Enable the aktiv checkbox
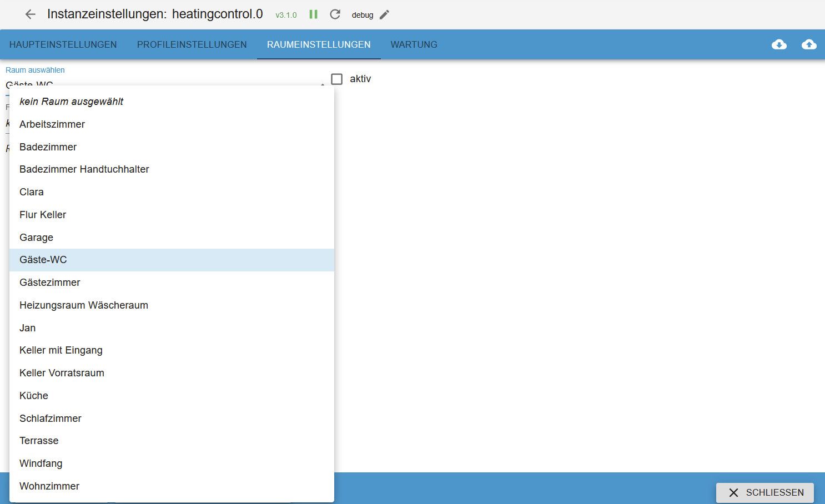This screenshot has width=825, height=504. [x=336, y=79]
